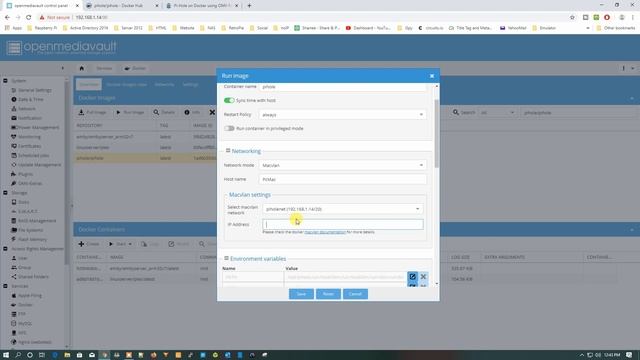Viewport: 640px width, 360px height.
Task: Click the Save button in Run image
Action: pos(301,294)
